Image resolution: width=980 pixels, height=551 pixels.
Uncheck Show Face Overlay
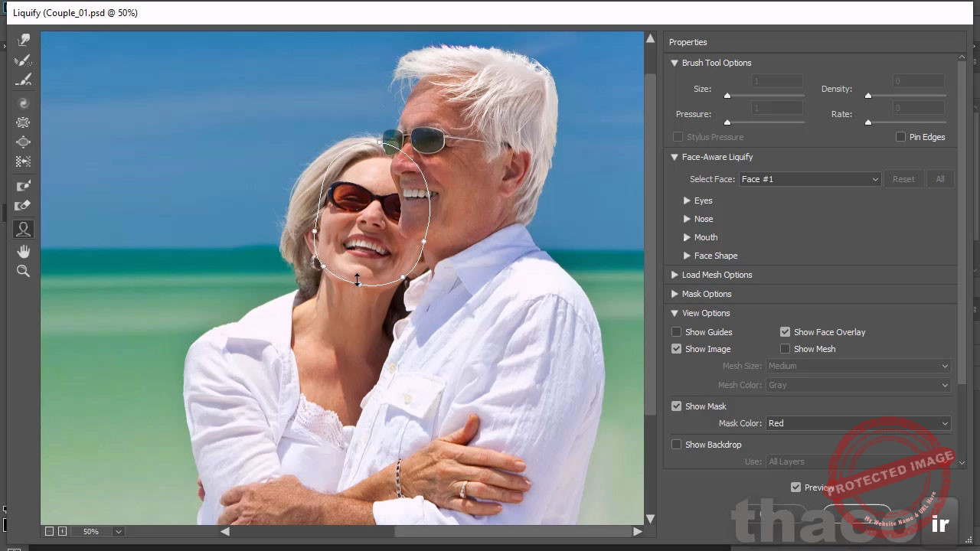point(785,332)
